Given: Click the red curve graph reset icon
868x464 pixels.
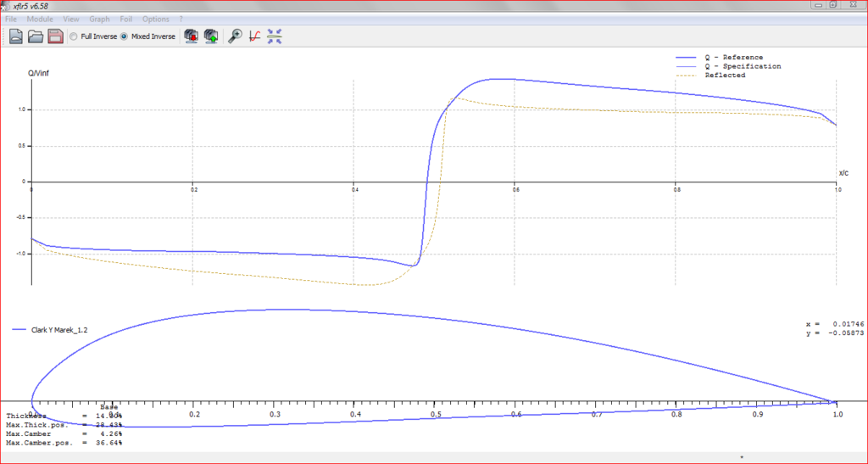Looking at the screenshot, I should (x=254, y=36).
